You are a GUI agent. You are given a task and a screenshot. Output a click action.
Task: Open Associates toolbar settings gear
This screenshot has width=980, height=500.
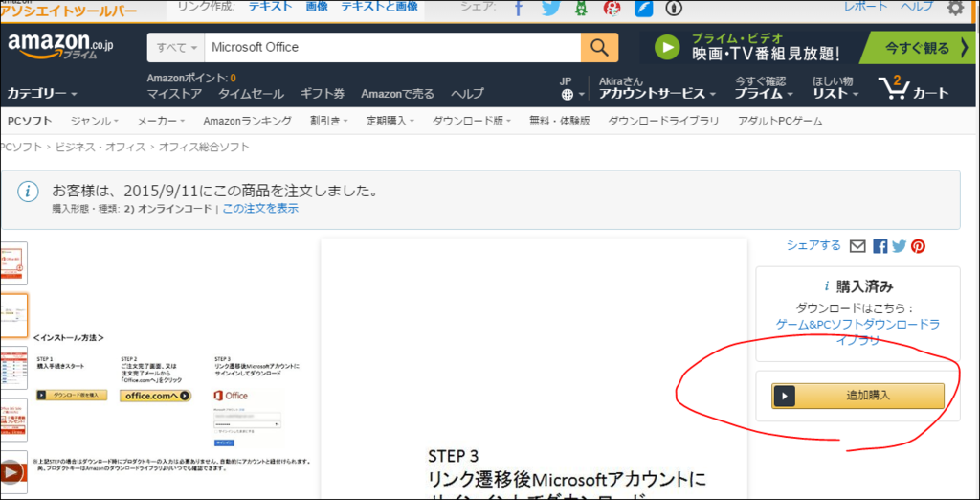(x=956, y=8)
